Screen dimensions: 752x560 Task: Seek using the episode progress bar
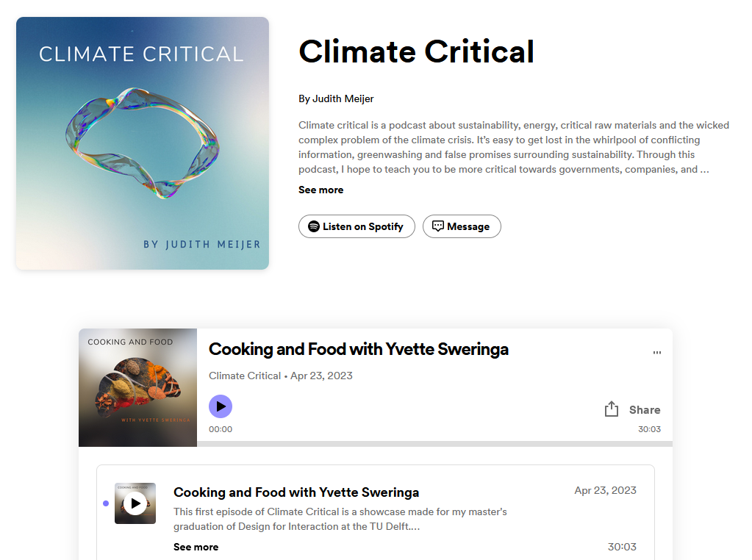(375, 444)
